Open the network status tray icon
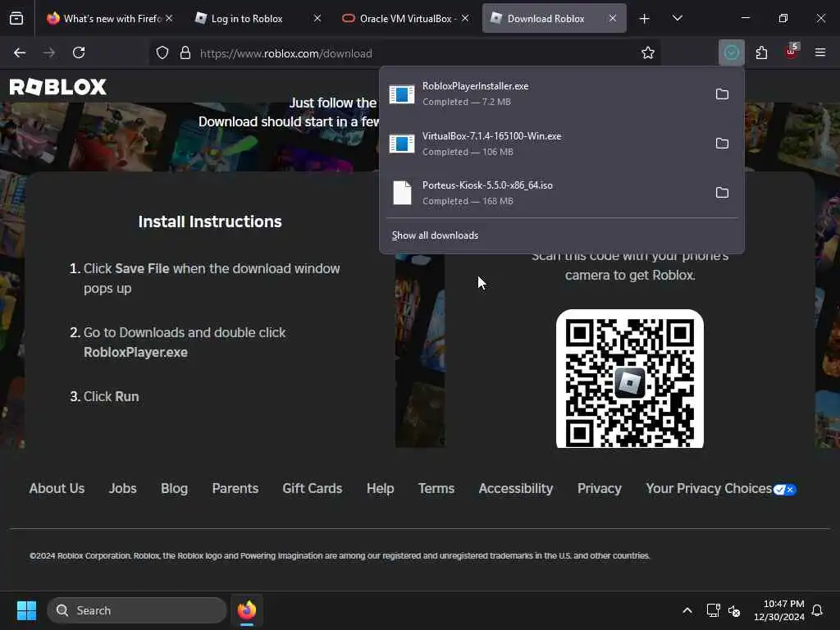The width and height of the screenshot is (840, 630). click(714, 610)
